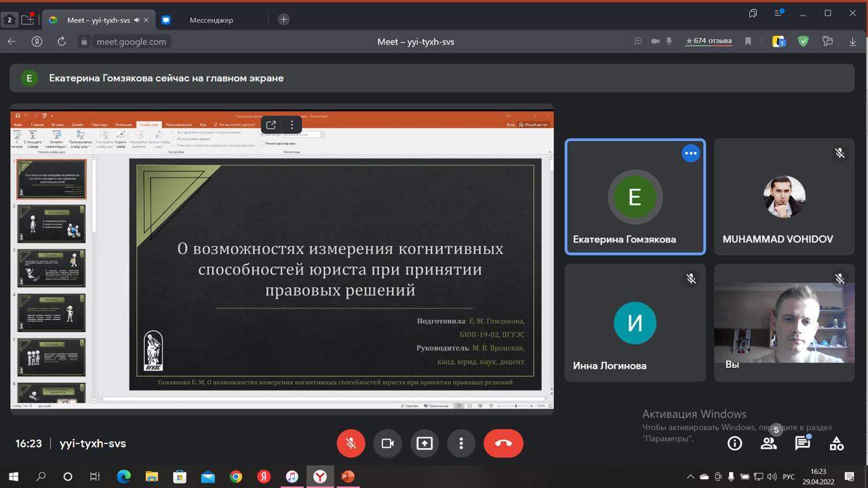The image size is (868, 488).
Task: Open Task View on the taskbar
Action: [x=95, y=476]
